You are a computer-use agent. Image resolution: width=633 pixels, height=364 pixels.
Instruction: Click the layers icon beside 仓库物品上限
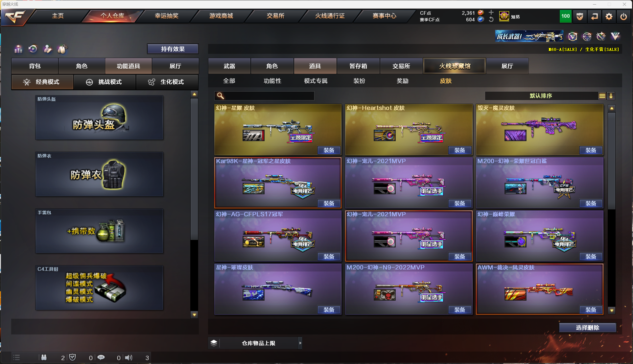(214, 343)
